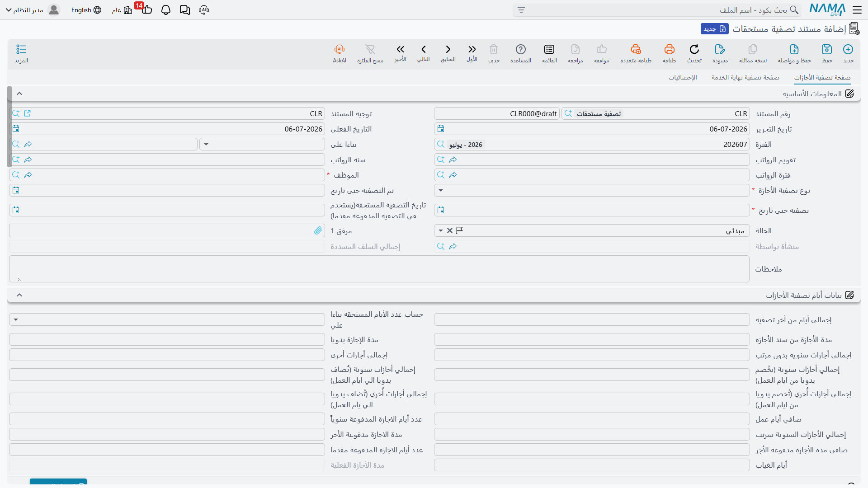This screenshot has height=488, width=868.
Task: Open the notifications bell icon
Action: pos(166,10)
